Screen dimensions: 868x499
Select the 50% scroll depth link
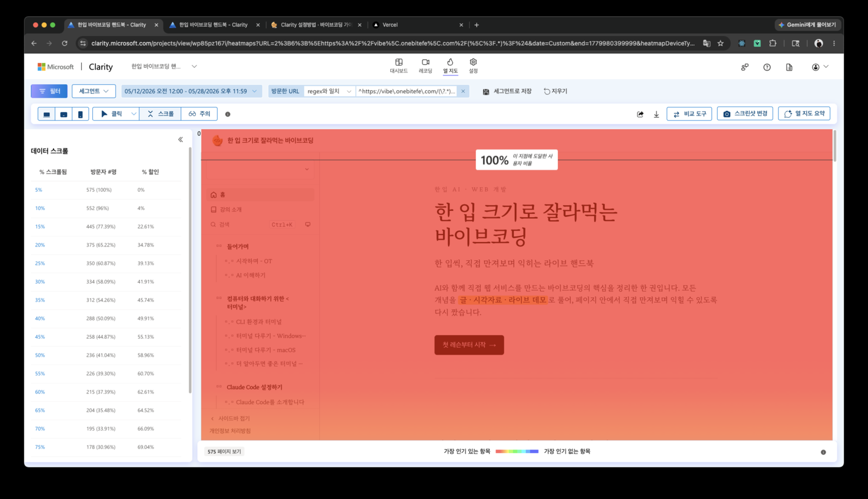point(40,355)
